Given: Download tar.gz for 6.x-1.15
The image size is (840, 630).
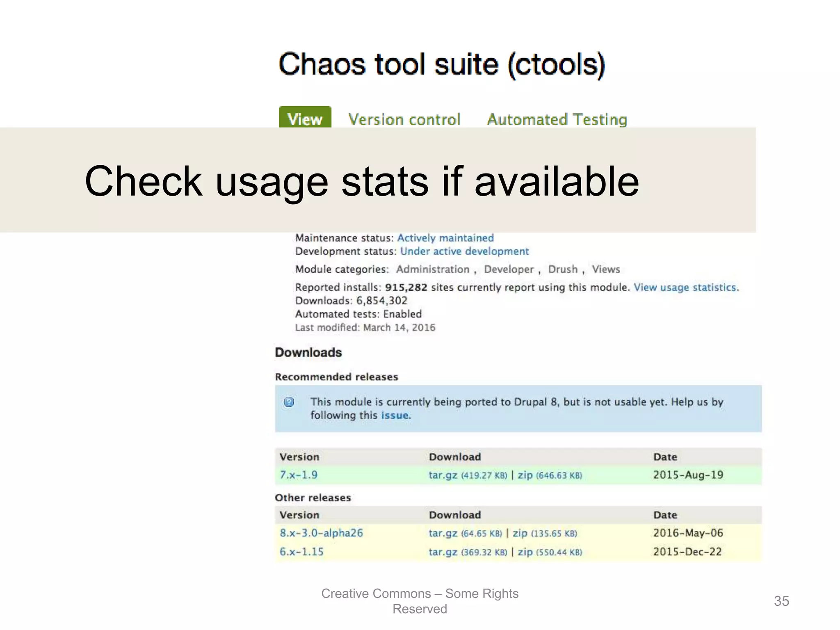Looking at the screenshot, I should coord(443,552).
